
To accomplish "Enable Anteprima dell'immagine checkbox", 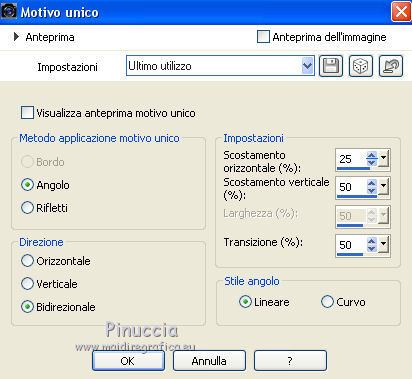I will (263, 37).
